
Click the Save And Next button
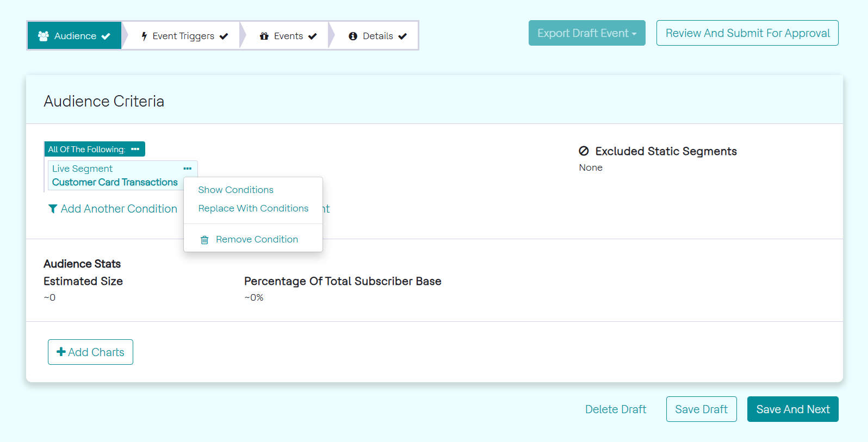click(x=792, y=409)
